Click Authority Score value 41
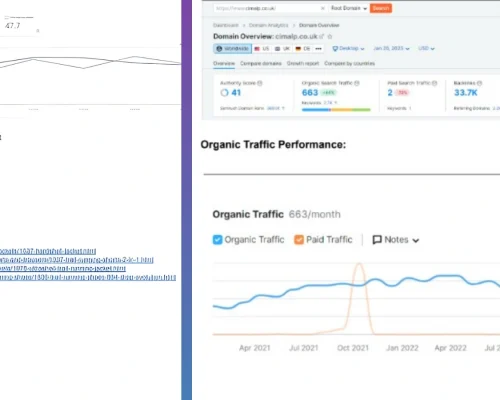The width and height of the screenshot is (500, 400). pyautogui.click(x=236, y=93)
